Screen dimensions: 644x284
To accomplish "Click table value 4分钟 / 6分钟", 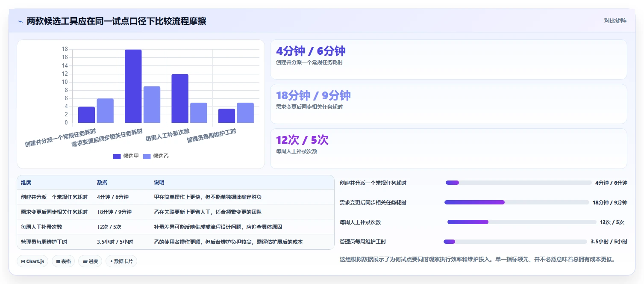I will (113, 197).
